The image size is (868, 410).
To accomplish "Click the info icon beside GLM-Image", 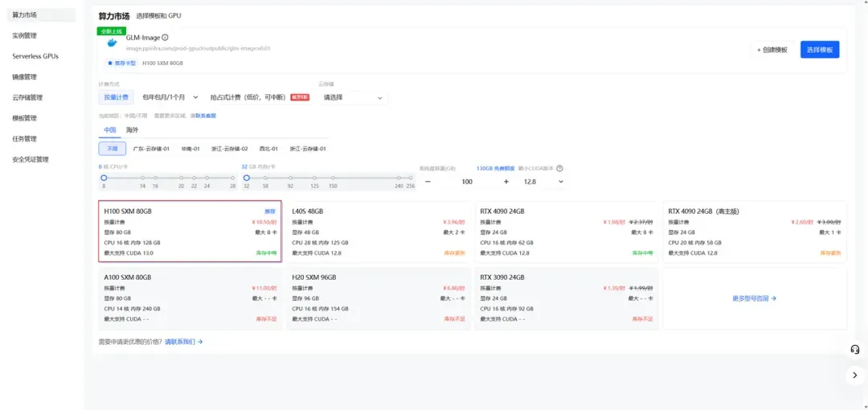I will [x=166, y=38].
